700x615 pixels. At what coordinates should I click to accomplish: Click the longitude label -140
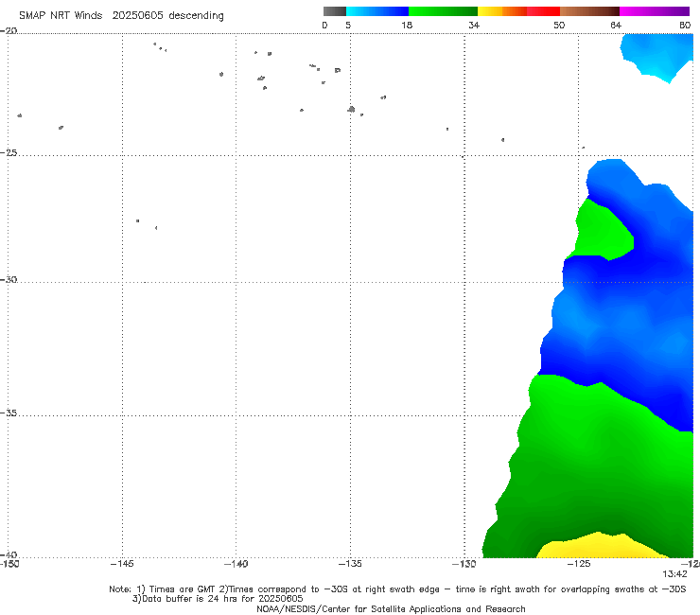pos(236,564)
